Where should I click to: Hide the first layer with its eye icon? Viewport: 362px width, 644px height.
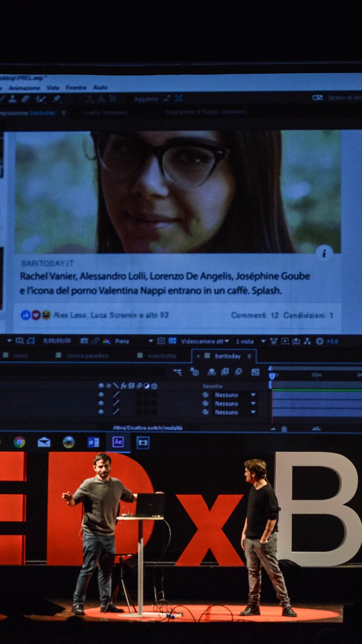coord(101,395)
